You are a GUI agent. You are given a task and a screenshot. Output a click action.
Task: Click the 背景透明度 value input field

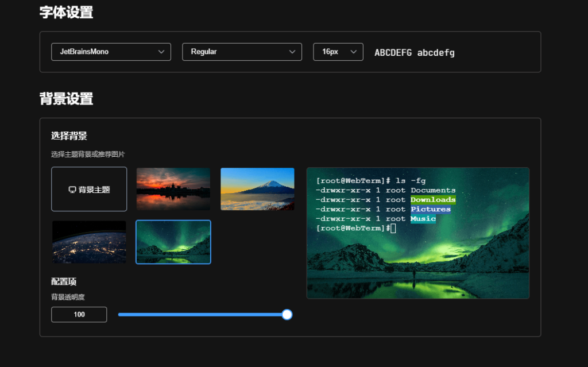point(79,315)
